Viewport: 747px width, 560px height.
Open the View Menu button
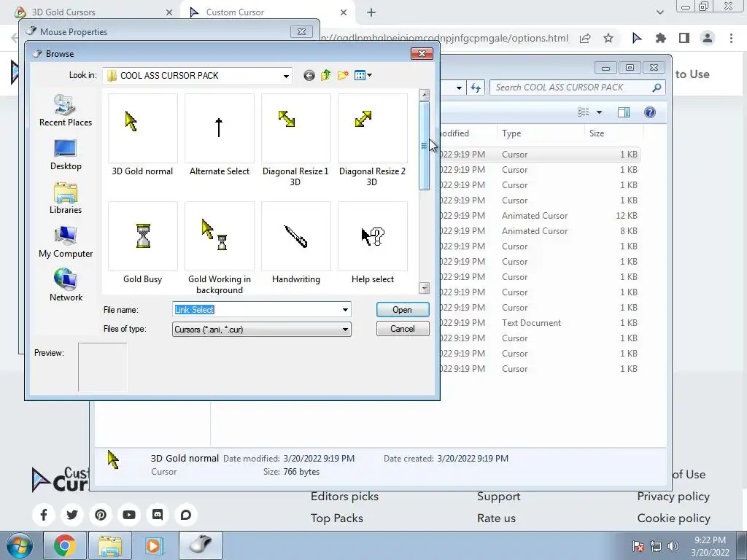coord(363,75)
